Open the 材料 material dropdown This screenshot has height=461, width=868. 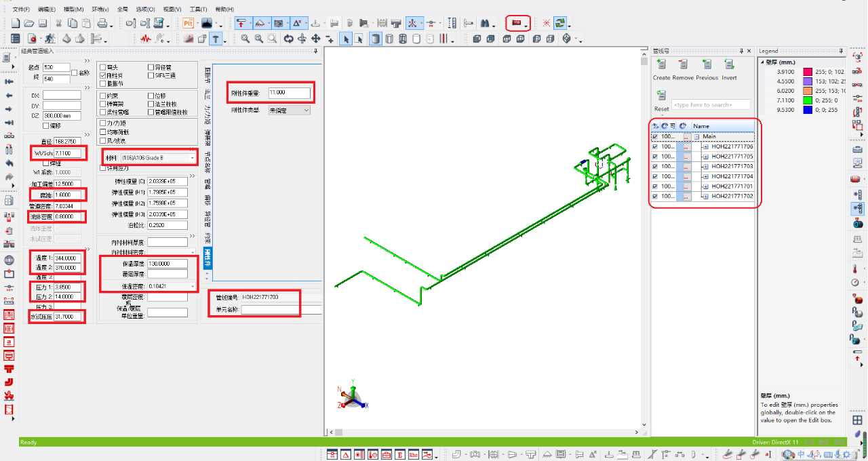193,158
